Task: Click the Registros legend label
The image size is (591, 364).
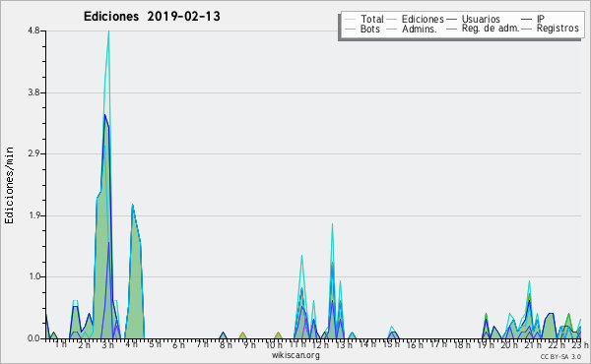Action: point(558,29)
